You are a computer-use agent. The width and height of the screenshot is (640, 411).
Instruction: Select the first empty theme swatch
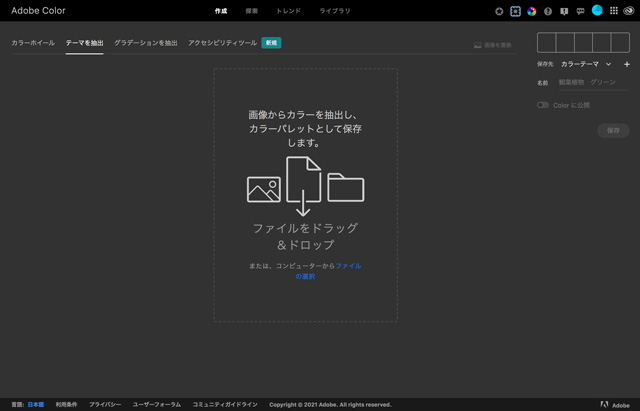pos(546,42)
